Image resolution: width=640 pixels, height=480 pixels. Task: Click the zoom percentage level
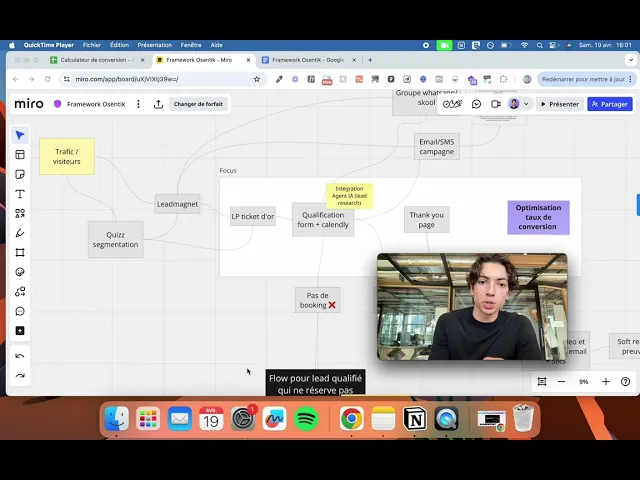(584, 382)
